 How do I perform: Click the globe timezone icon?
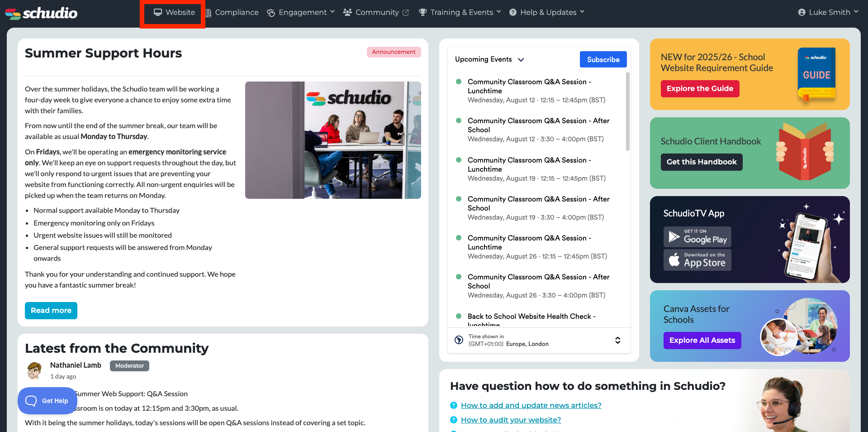[x=459, y=340]
